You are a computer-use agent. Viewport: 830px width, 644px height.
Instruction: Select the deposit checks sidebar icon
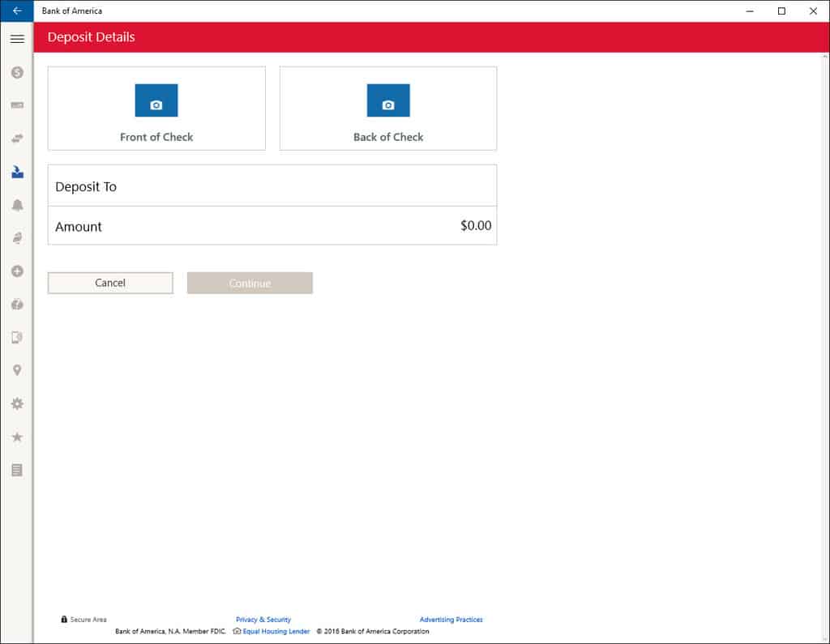tap(17, 172)
